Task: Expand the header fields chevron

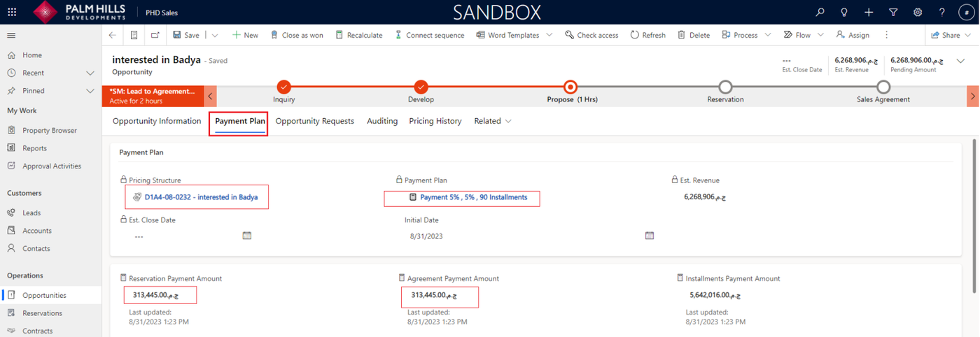Action: (x=960, y=62)
